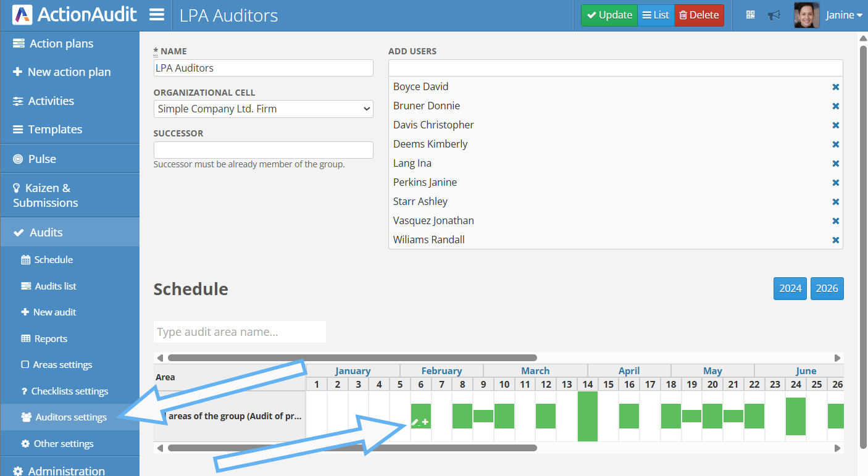Remove Lang Ina from the users list

(x=835, y=164)
